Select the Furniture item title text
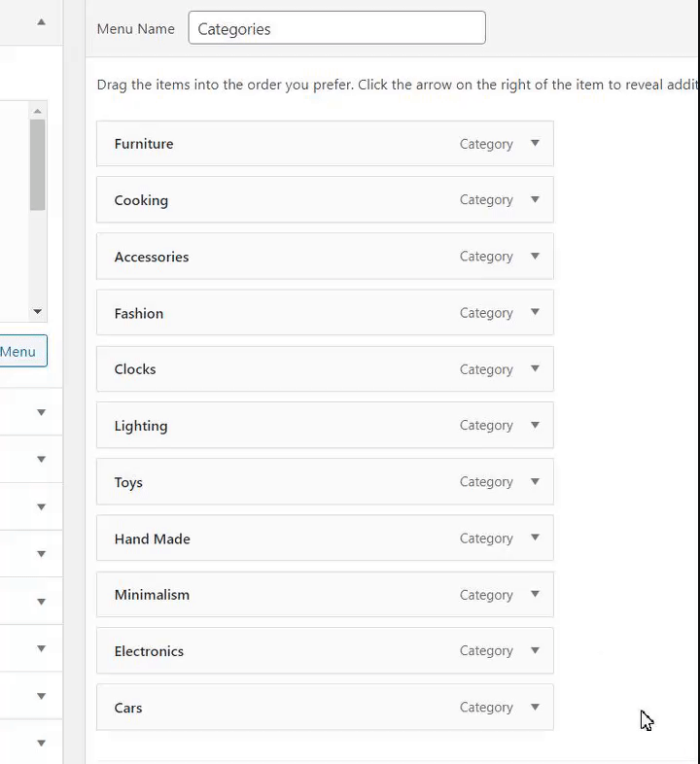This screenshot has width=700, height=764. pos(144,144)
